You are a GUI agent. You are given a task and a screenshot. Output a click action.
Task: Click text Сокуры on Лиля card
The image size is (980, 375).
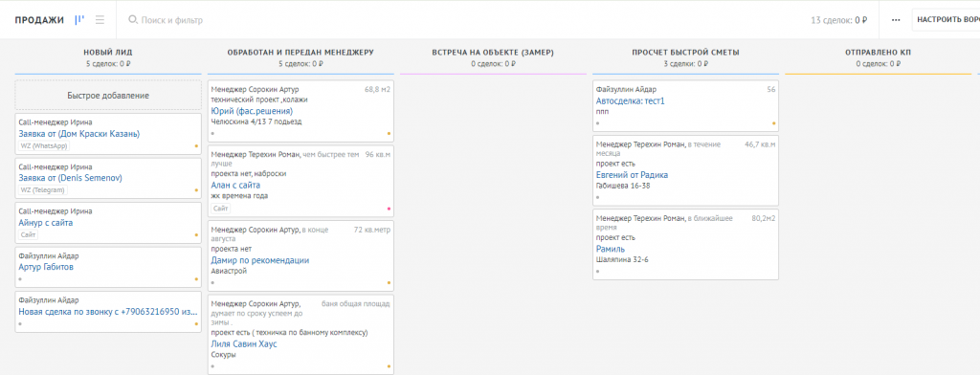[224, 354]
